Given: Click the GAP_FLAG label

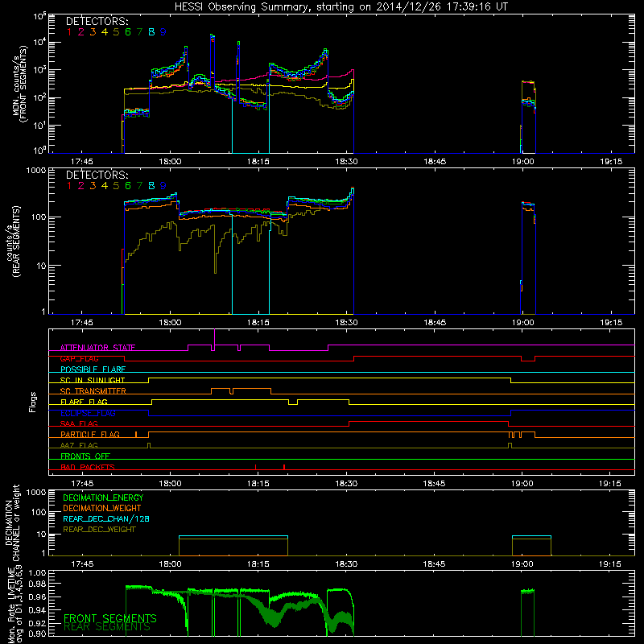Looking at the screenshot, I should [79, 358].
